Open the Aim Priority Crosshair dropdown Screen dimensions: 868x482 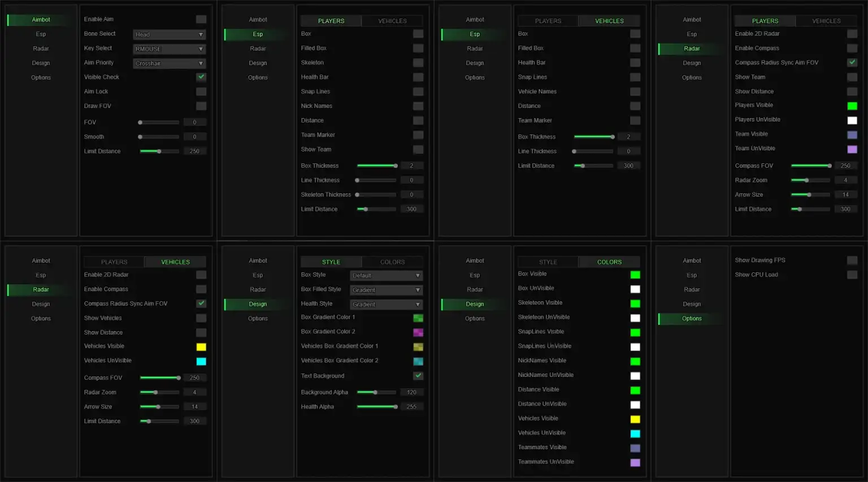tap(169, 63)
